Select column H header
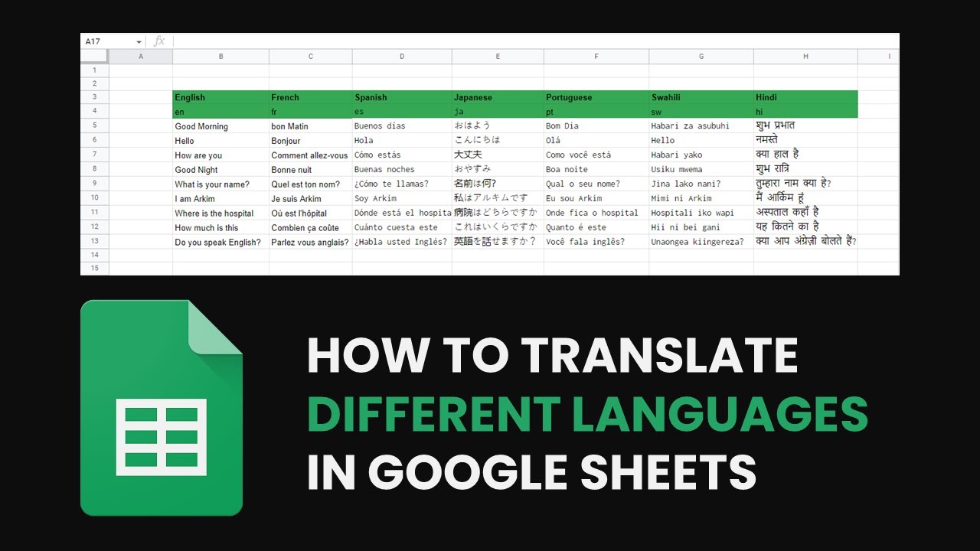 [805, 56]
